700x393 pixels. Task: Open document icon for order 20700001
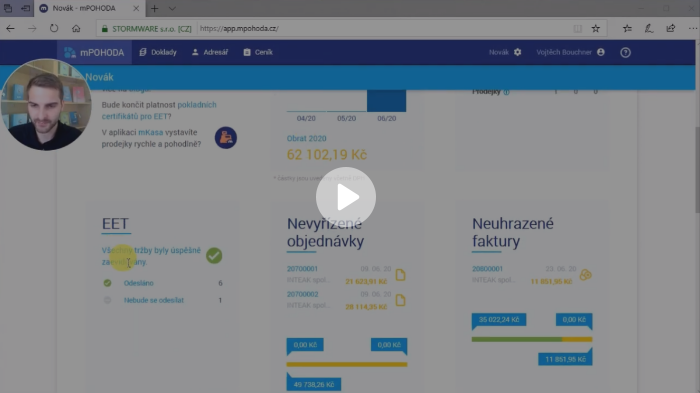400,275
